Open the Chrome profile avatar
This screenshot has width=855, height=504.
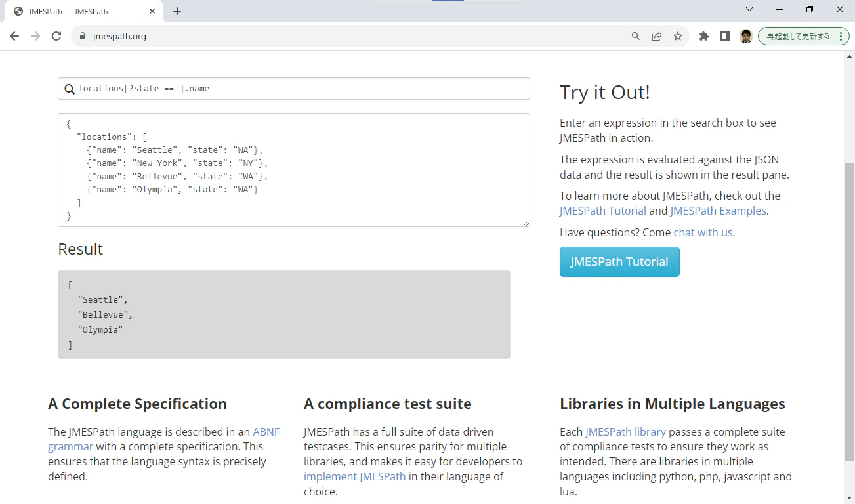pyautogui.click(x=746, y=36)
